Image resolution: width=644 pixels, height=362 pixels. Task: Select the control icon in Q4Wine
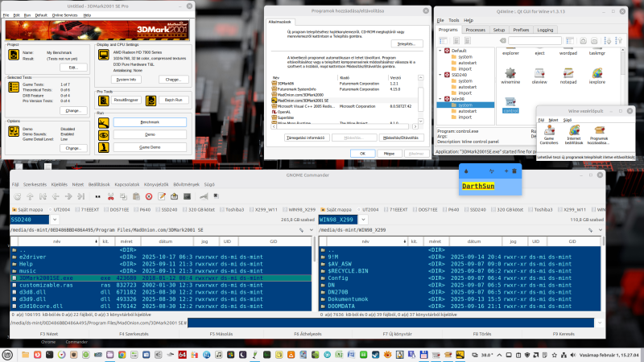(510, 105)
